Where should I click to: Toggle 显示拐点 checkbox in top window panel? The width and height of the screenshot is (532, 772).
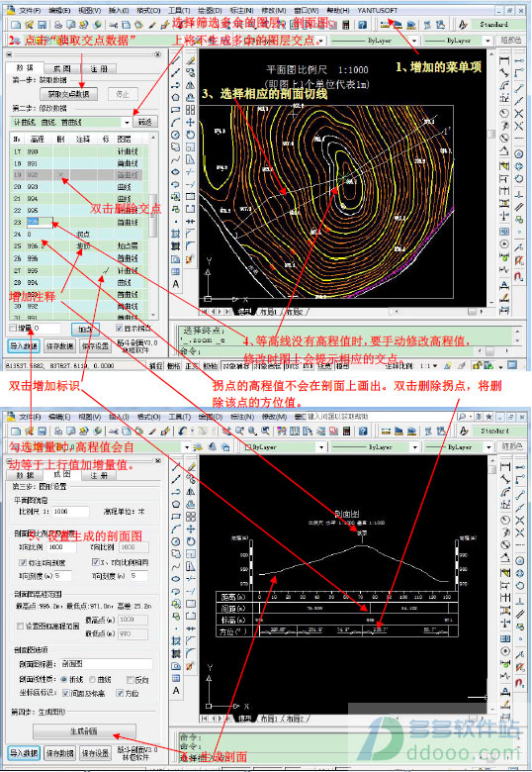[x=119, y=328]
